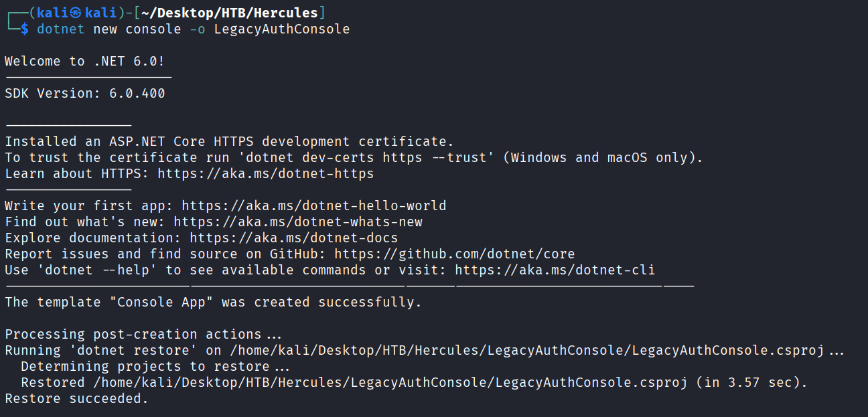The image size is (868, 417).
Task: Open the aka.ms/dotnet-cli link
Action: point(555,270)
